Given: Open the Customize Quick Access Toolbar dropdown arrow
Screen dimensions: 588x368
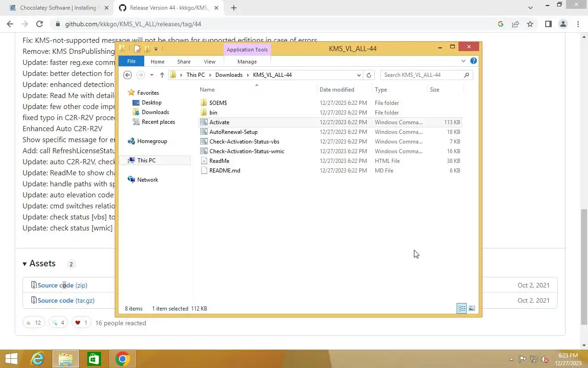Looking at the screenshot, I should pos(156,49).
